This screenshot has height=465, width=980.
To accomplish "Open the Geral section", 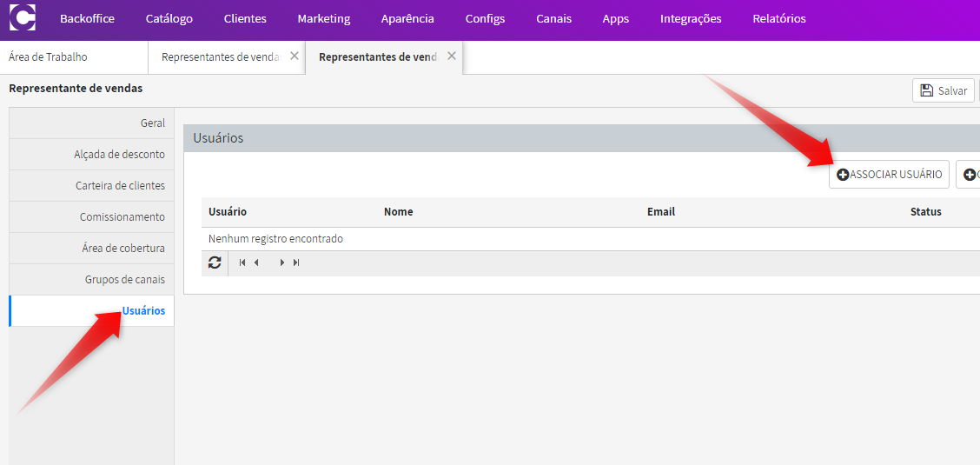I will pos(91,123).
